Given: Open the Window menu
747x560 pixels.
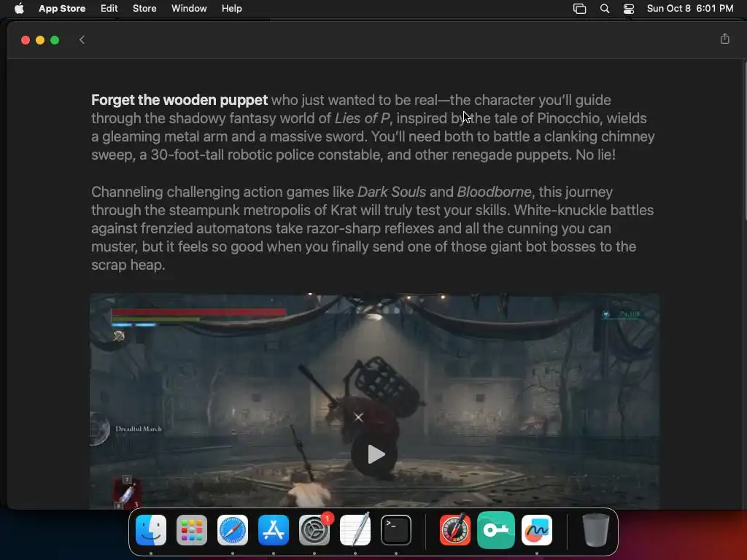Looking at the screenshot, I should click(x=189, y=9).
